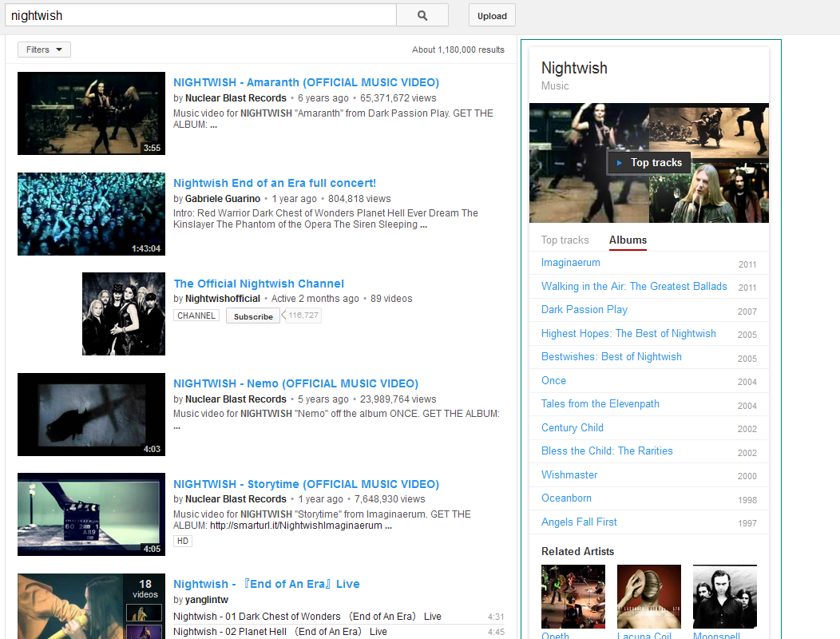The height and width of the screenshot is (639, 840).
Task: Select the Albums tab
Action: 628,240
